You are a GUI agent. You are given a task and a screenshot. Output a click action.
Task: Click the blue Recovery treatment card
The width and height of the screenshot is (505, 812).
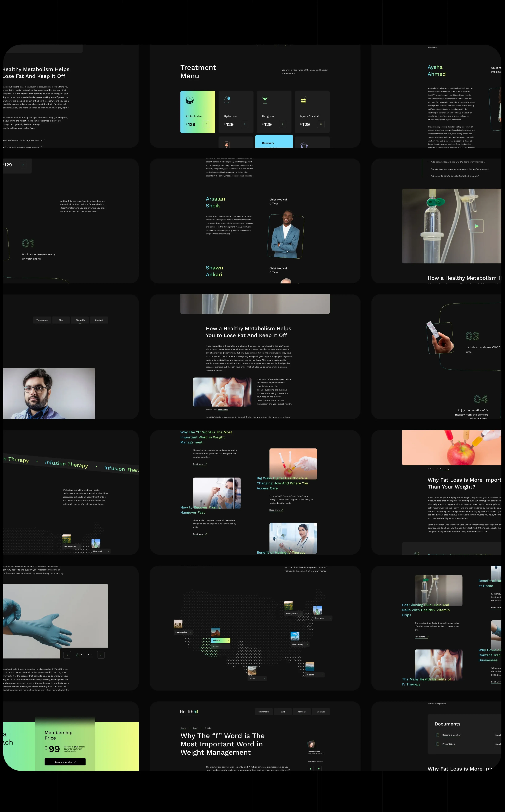(274, 141)
